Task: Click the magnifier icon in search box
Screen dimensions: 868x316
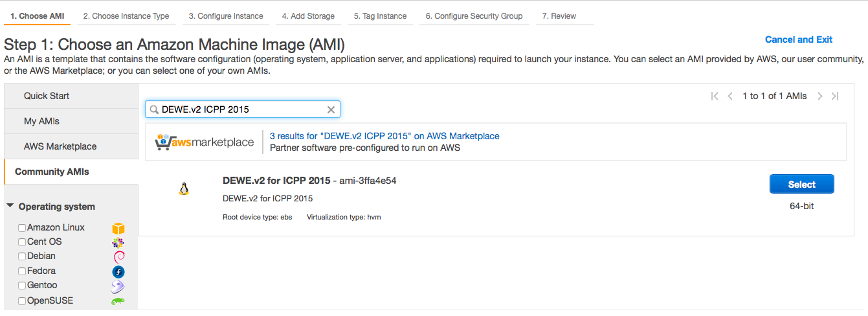Action: pos(154,110)
